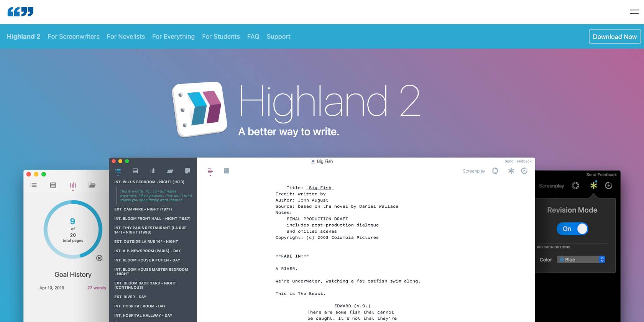Click the dotted-circle icon in the white editor toolbar

[495, 171]
